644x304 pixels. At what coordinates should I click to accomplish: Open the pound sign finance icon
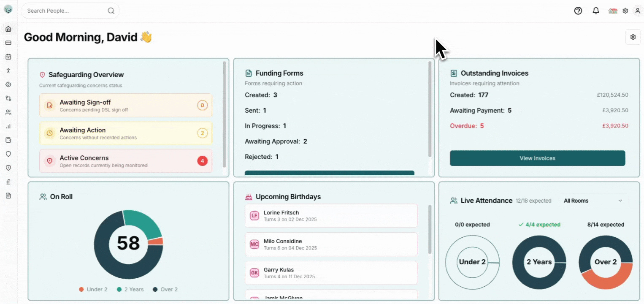(8, 182)
